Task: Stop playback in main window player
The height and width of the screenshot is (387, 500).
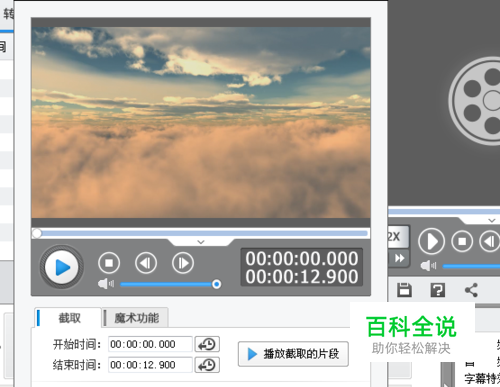Action: (x=462, y=241)
